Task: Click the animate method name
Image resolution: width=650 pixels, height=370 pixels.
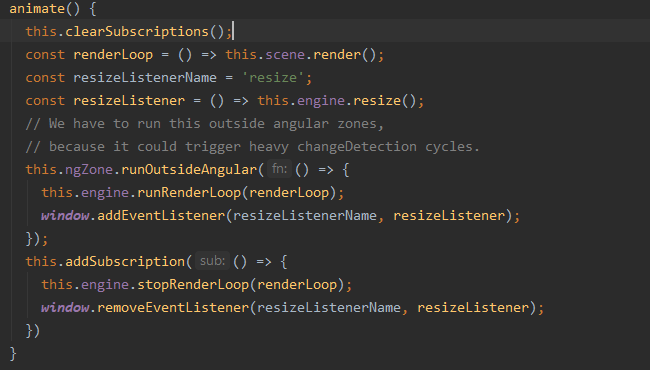Action: [37, 8]
